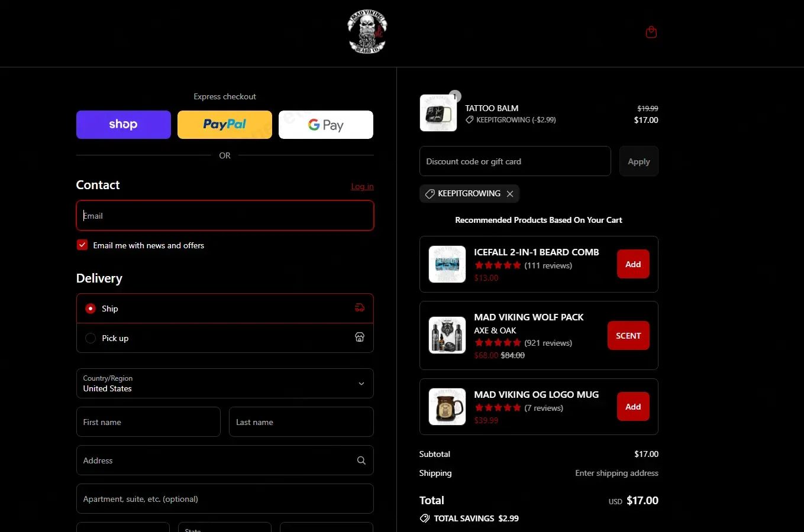Add Mad Viking OG Logo Mug

(x=632, y=407)
